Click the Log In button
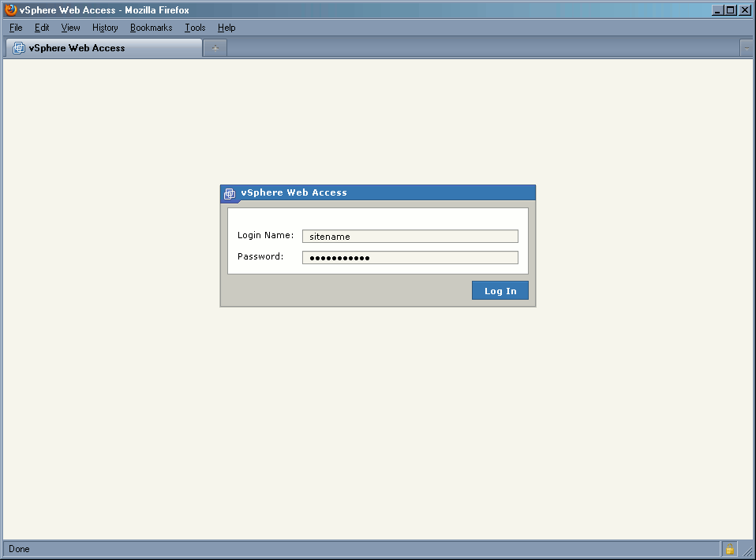This screenshot has width=756, height=560. tap(500, 290)
